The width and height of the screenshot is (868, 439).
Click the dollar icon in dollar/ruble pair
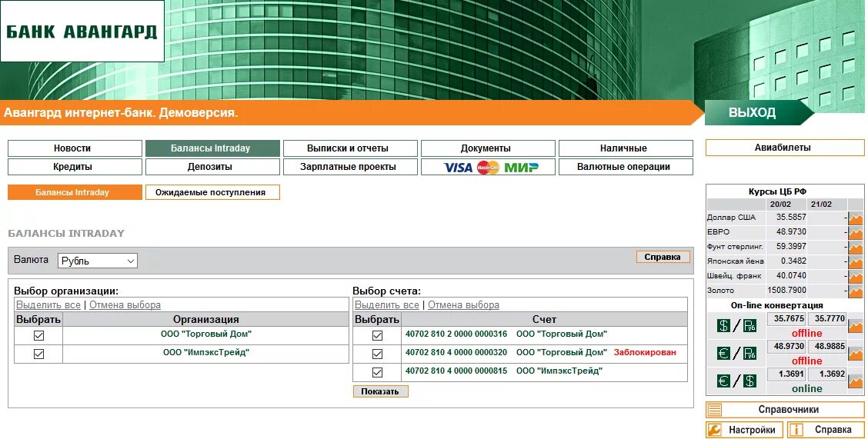tap(723, 326)
